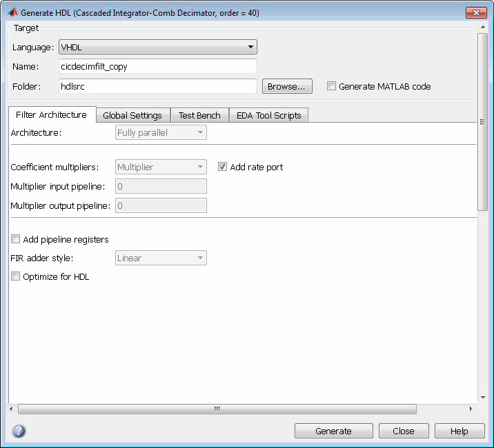Click the MATLAB logo in the title bar

(x=12, y=12)
